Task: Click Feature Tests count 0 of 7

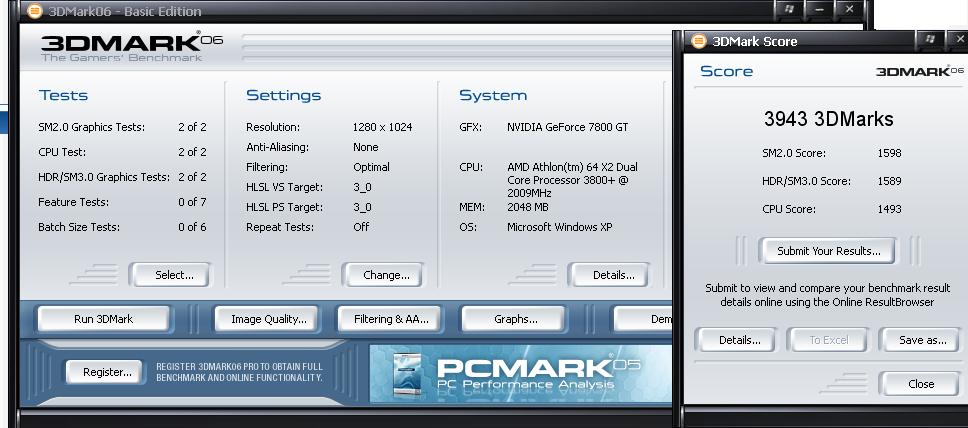Action: tap(192, 202)
